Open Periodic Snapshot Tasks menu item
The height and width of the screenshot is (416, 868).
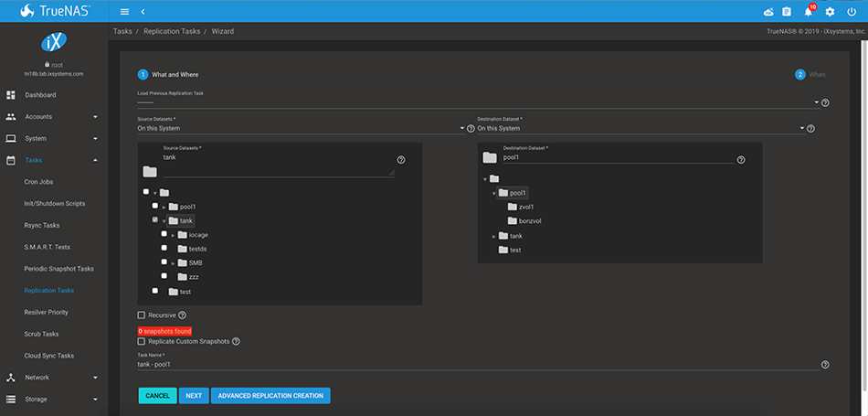pyautogui.click(x=58, y=269)
